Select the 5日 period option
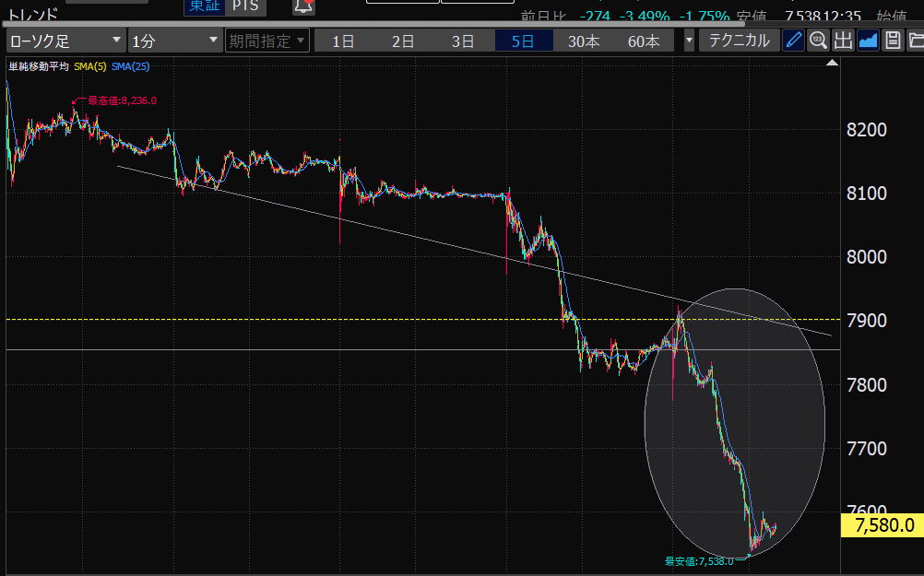The image size is (924, 576). (x=524, y=41)
